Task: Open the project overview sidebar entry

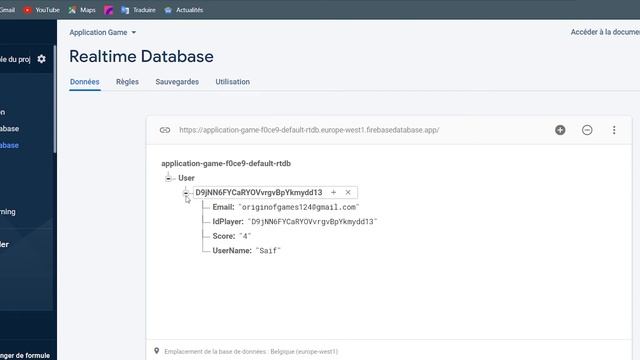Action: (15, 59)
